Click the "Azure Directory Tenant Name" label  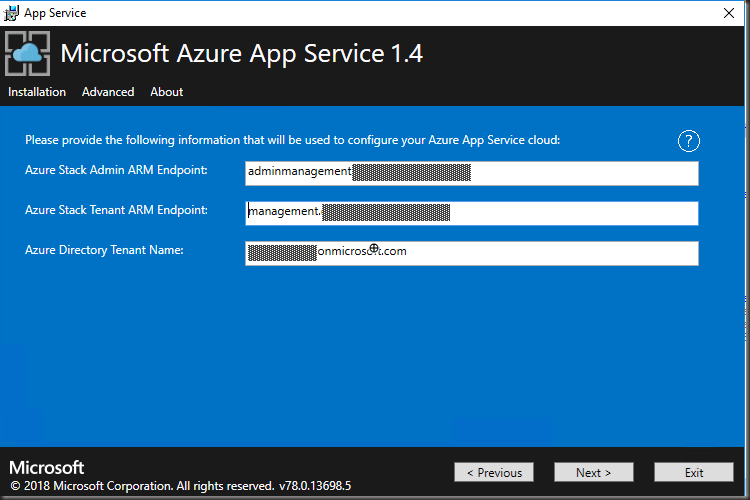coord(104,250)
